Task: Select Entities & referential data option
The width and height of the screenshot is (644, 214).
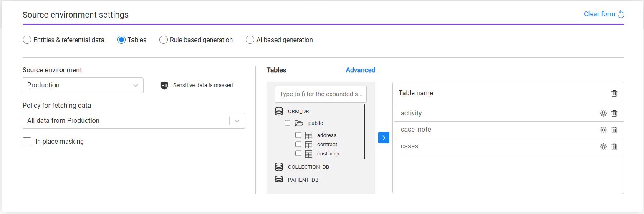Action: click(27, 40)
